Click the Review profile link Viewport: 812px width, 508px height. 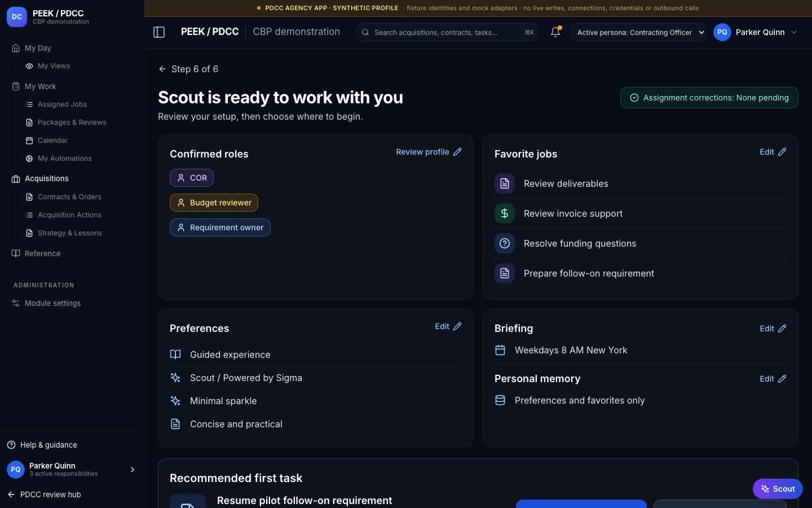click(429, 152)
